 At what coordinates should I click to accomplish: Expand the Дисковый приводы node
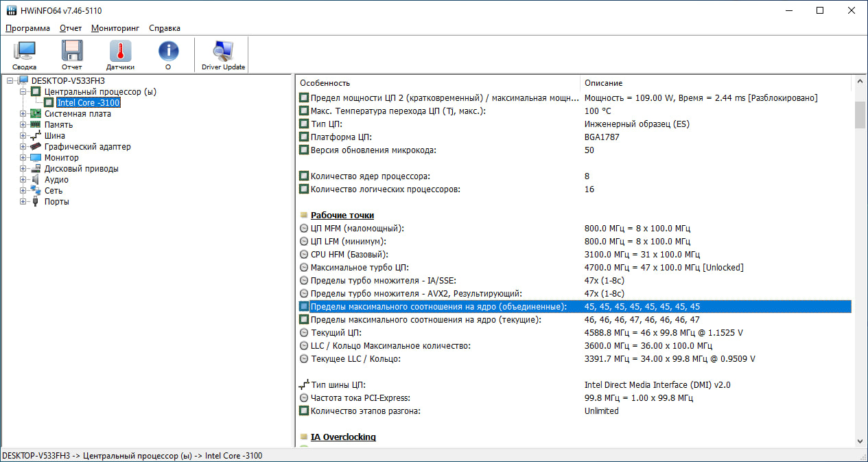[x=23, y=169]
